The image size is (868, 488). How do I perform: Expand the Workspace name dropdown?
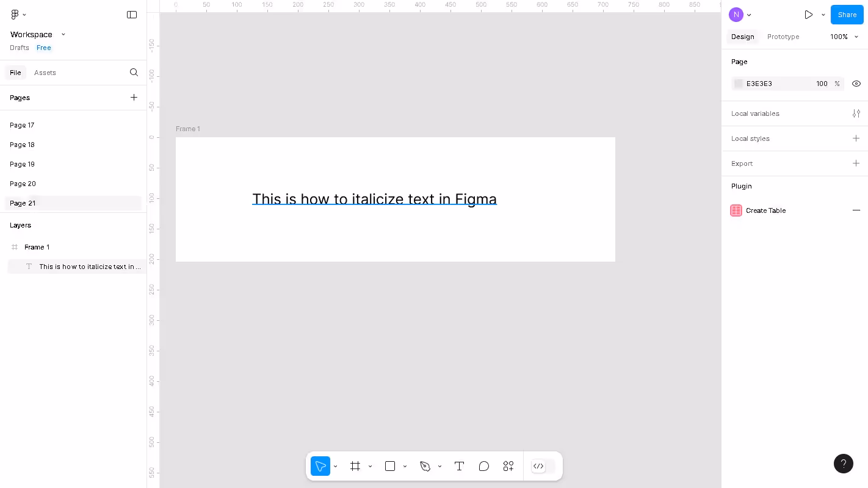(x=63, y=35)
